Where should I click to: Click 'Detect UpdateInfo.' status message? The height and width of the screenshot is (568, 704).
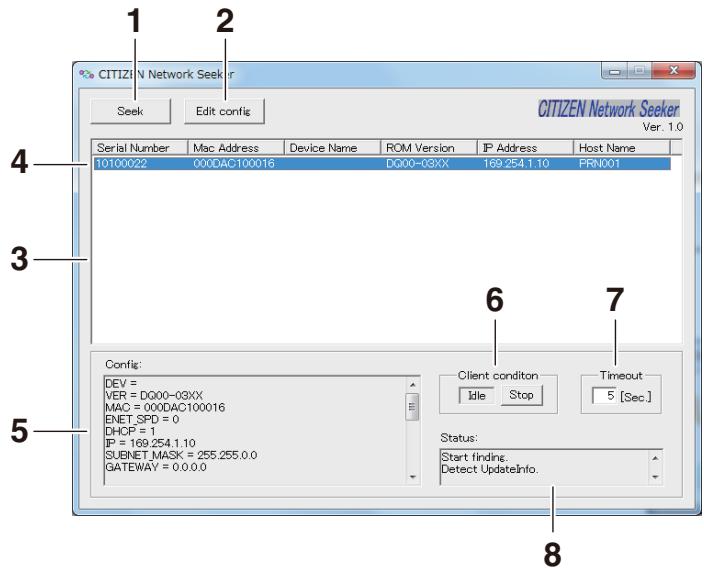[490, 469]
